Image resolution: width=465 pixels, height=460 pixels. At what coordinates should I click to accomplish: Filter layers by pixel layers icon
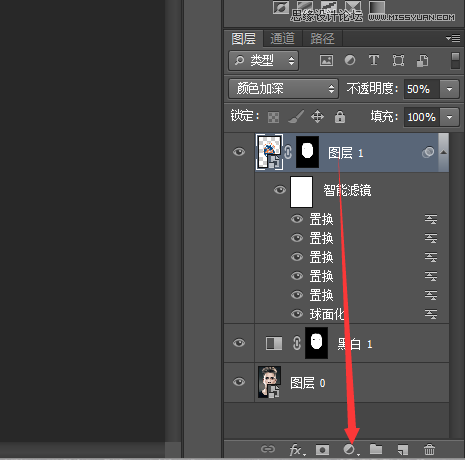pyautogui.click(x=326, y=61)
